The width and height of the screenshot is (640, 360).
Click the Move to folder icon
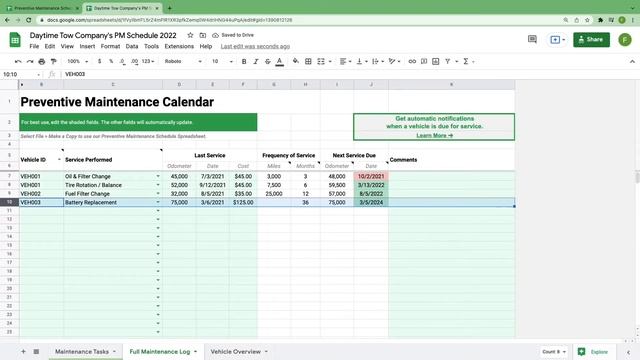pyautogui.click(x=202, y=35)
